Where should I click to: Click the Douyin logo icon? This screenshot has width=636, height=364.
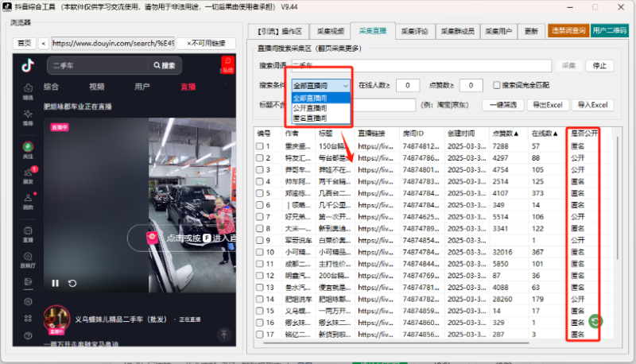pos(28,65)
